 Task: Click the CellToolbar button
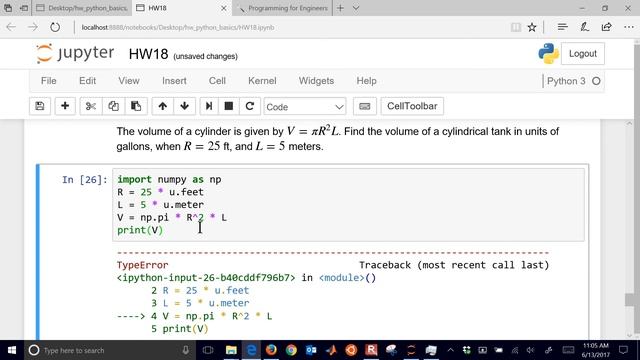[x=412, y=106]
